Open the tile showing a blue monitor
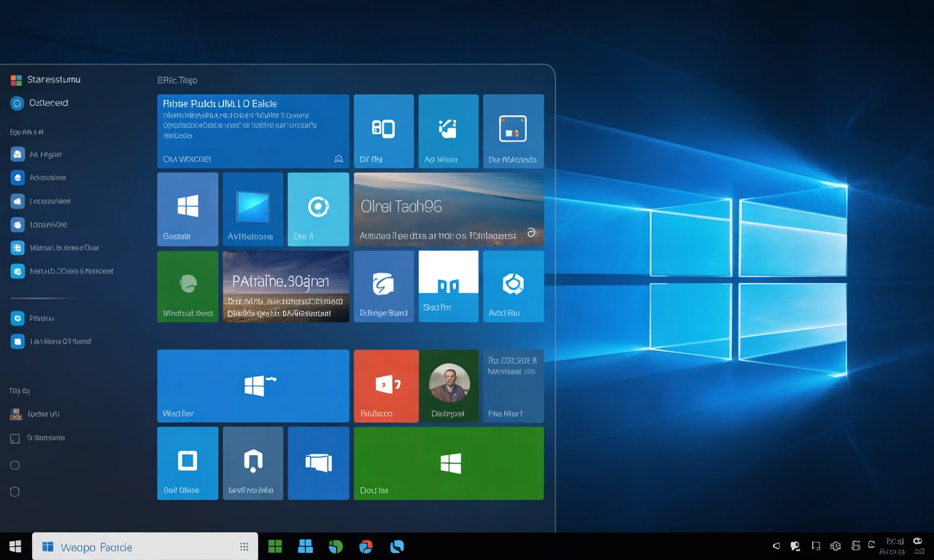Viewport: 934px width, 560px height. (x=252, y=209)
